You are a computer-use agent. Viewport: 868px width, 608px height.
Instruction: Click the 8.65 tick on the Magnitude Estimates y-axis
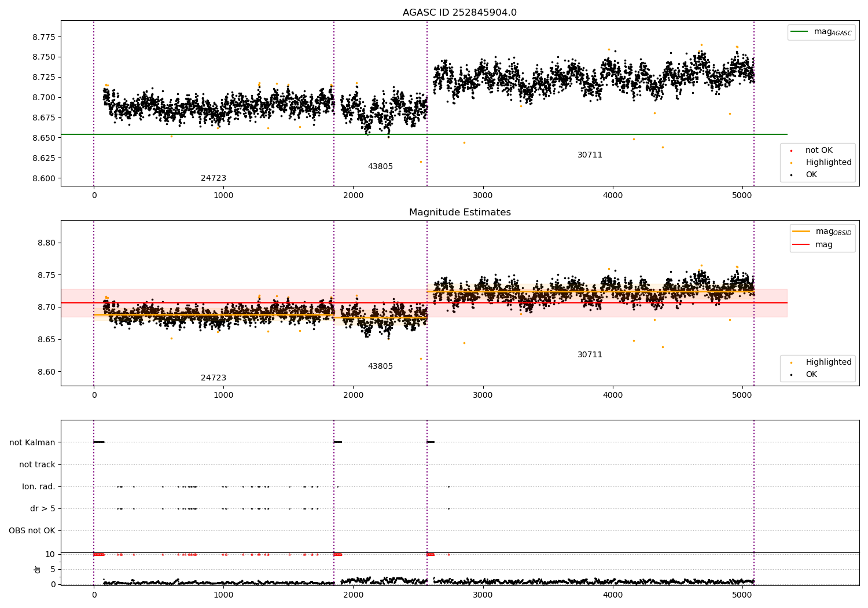tap(46, 339)
